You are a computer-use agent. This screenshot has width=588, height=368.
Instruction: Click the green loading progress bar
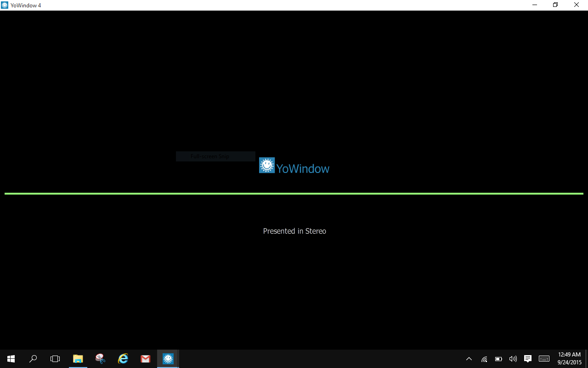[x=294, y=194]
